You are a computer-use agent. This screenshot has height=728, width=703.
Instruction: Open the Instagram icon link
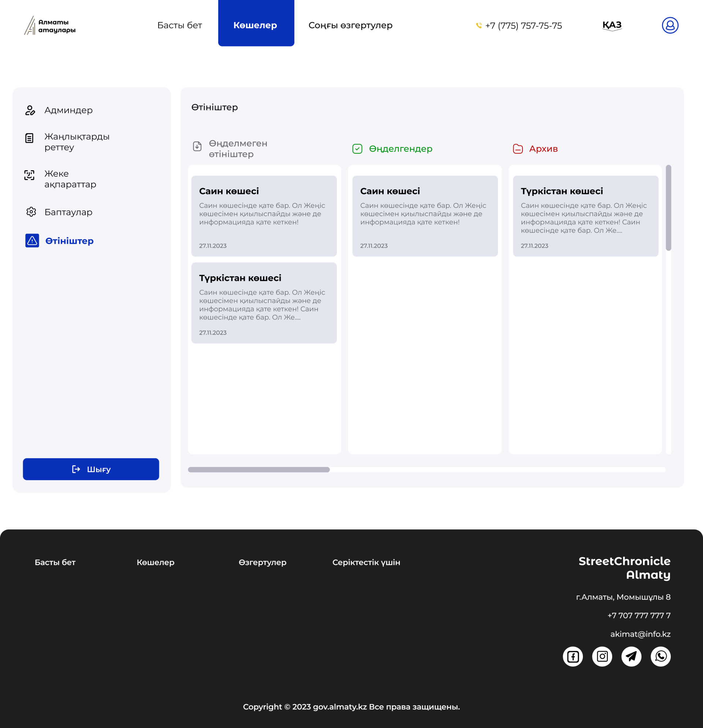pyautogui.click(x=602, y=656)
